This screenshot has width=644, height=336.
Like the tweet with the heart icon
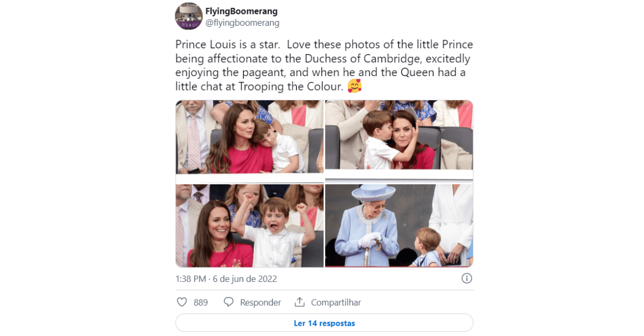[x=181, y=302]
